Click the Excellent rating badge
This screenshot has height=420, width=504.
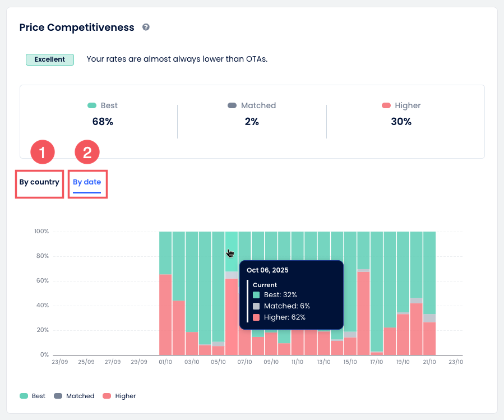click(x=50, y=59)
